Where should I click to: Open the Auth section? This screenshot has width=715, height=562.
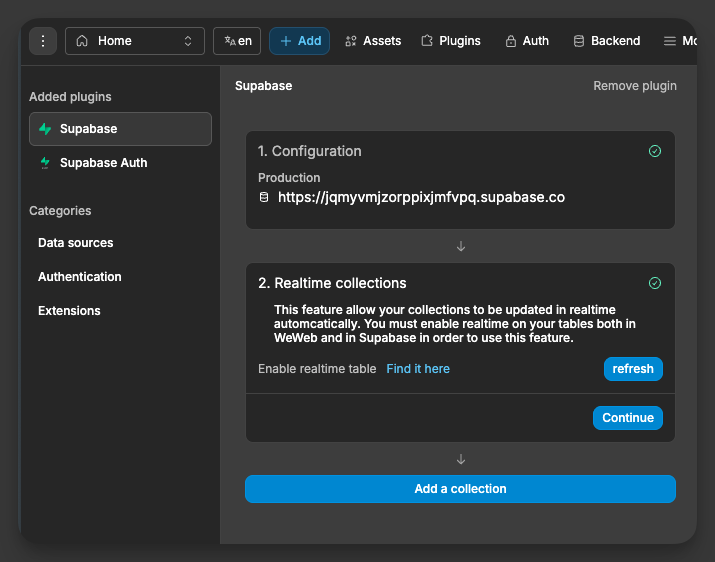pyautogui.click(x=527, y=41)
